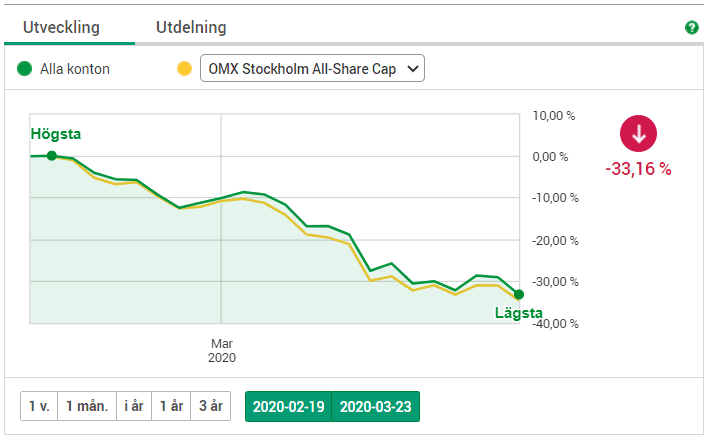The image size is (712, 446).
Task: Click the Högsta point marker on chart
Action: (51, 155)
